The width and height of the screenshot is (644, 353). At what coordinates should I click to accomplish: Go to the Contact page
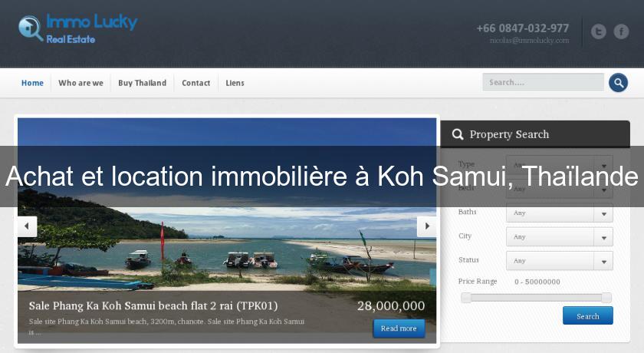pos(196,83)
